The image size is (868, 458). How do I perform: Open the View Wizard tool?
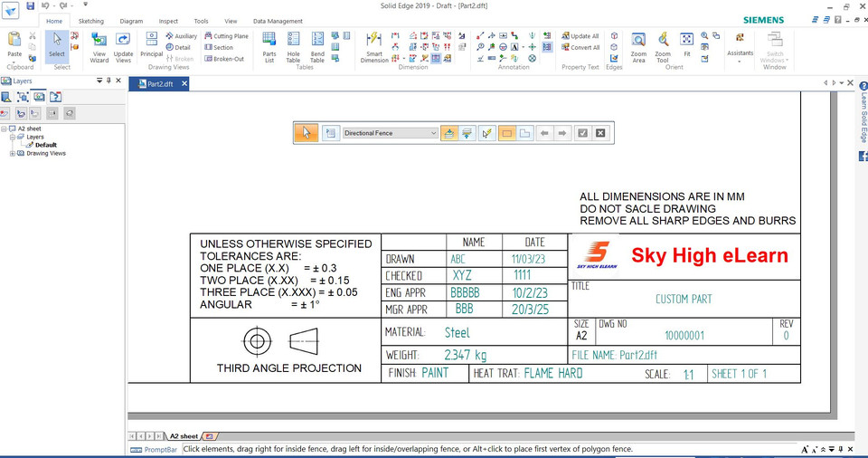(x=99, y=45)
